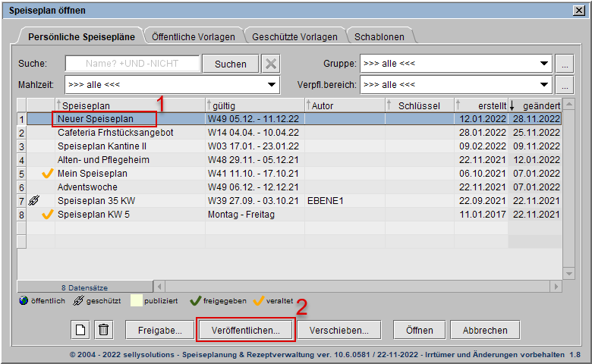The height and width of the screenshot is (364, 592).
Task: Expand the Verpfl.bereich dropdown
Action: [543, 85]
